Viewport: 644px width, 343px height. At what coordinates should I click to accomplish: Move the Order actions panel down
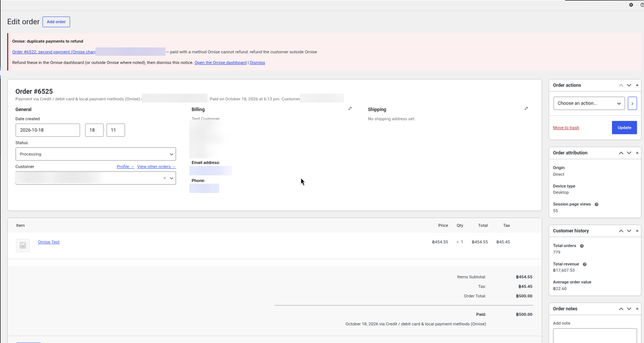(629, 85)
